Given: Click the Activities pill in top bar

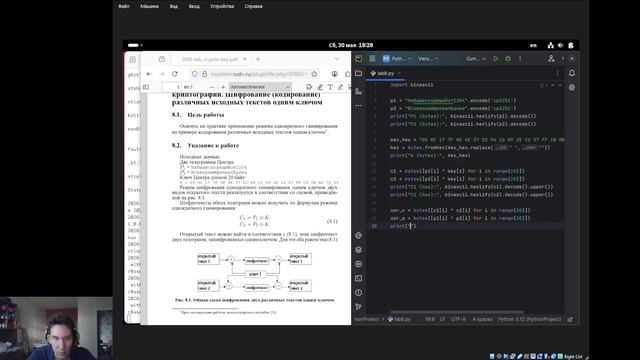Looking at the screenshot, I should tap(133, 45).
